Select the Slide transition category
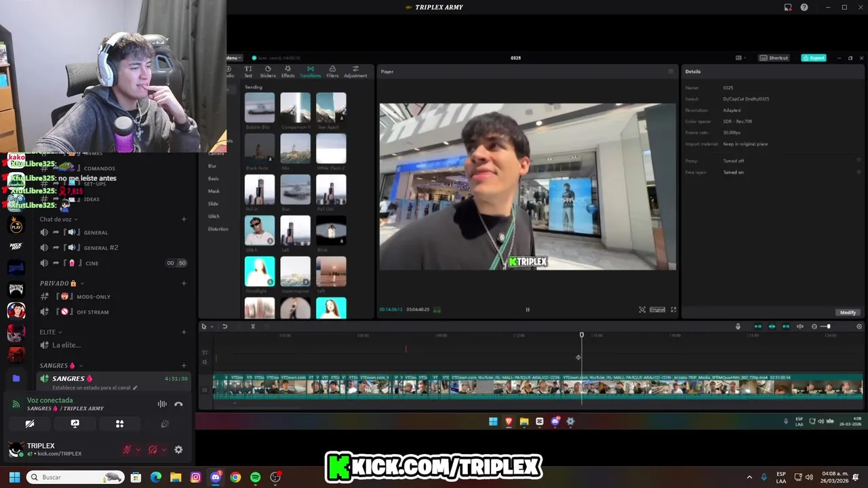This screenshot has width=868, height=488. tap(213, 203)
